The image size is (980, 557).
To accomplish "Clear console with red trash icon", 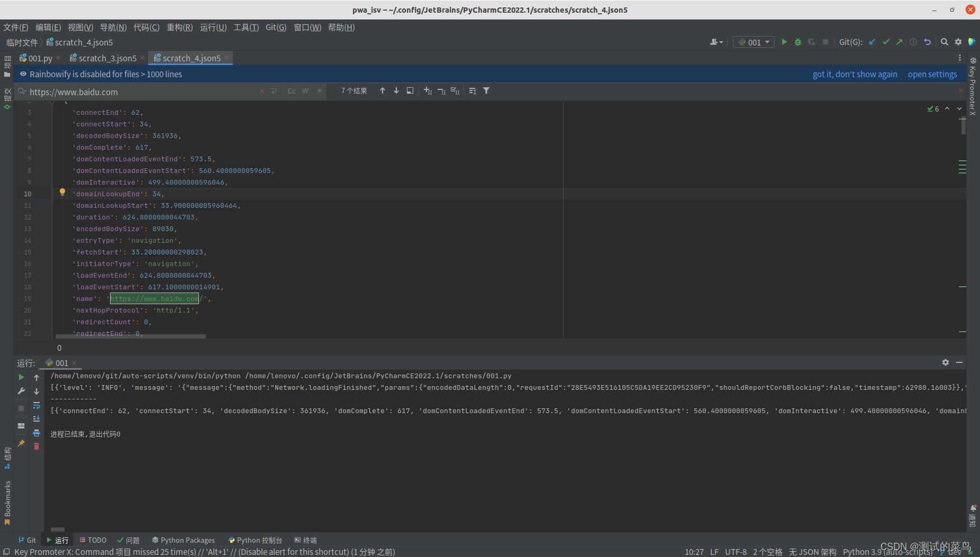I will tap(37, 446).
